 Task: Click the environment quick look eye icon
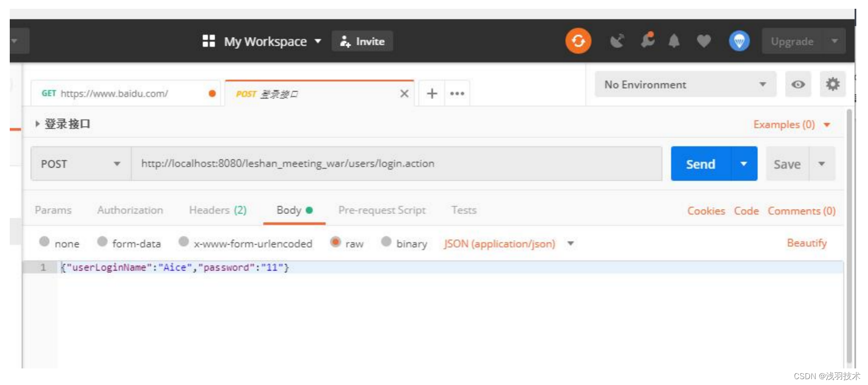click(x=798, y=84)
